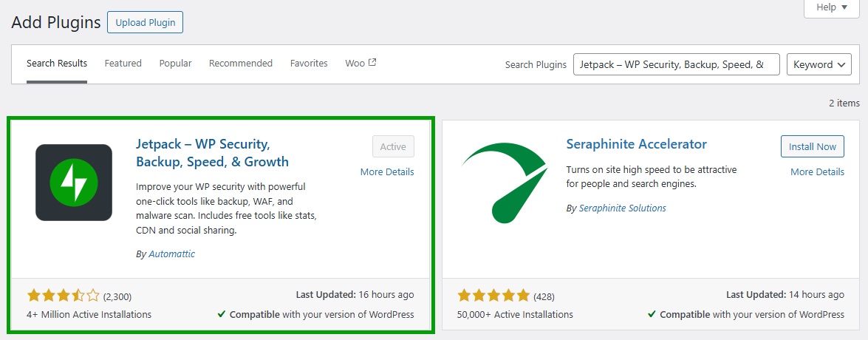This screenshot has height=340, width=868.
Task: Click the (428) ratings count
Action: pyautogui.click(x=544, y=296)
